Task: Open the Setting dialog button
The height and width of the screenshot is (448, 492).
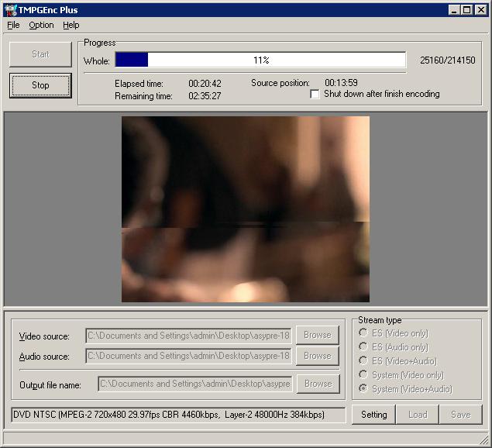Action: (373, 415)
